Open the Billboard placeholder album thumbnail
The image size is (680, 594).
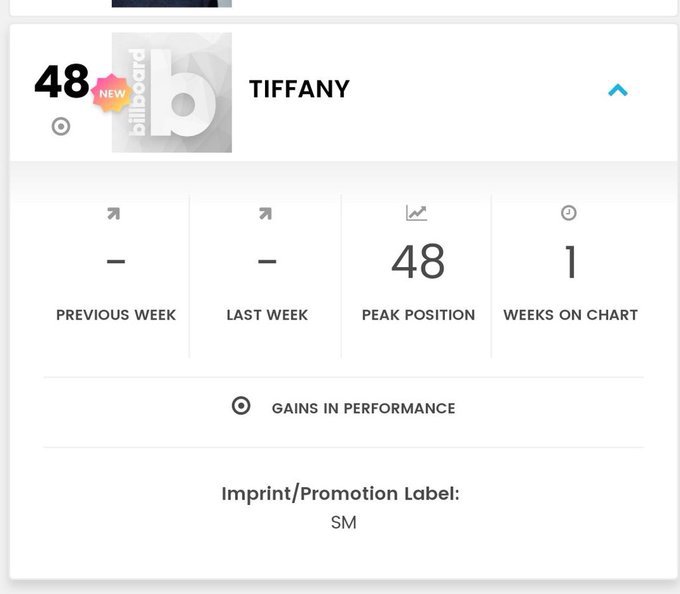172,93
